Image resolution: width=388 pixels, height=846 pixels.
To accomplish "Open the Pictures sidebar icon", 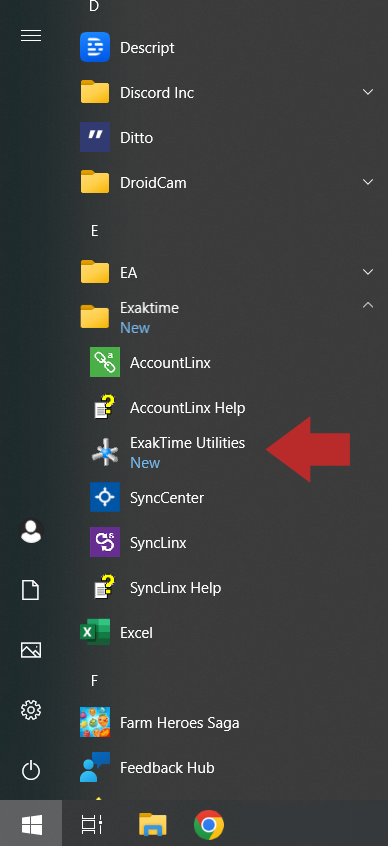I will [x=31, y=650].
